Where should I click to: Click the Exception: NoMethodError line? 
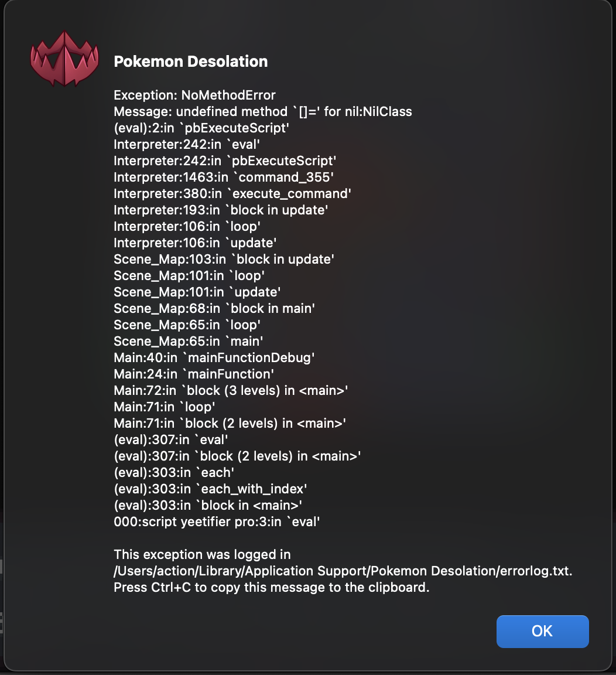pos(194,95)
